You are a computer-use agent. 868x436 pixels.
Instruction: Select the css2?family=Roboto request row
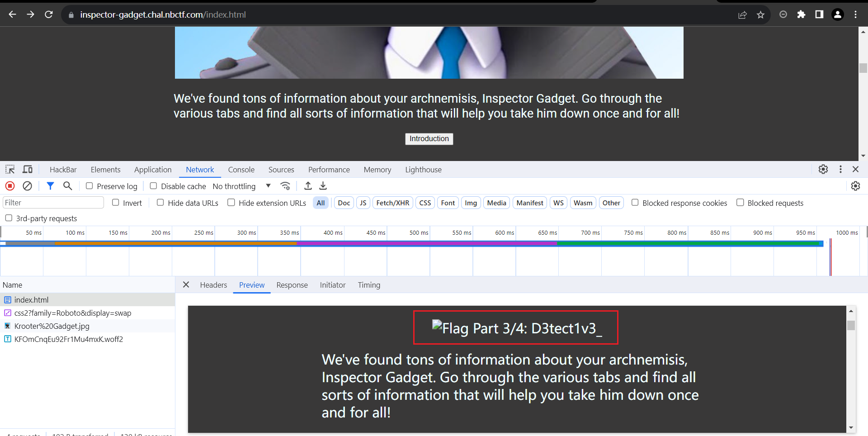[87, 313]
